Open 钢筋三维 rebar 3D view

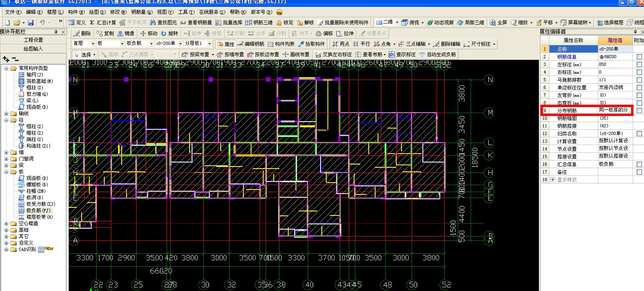(259, 23)
